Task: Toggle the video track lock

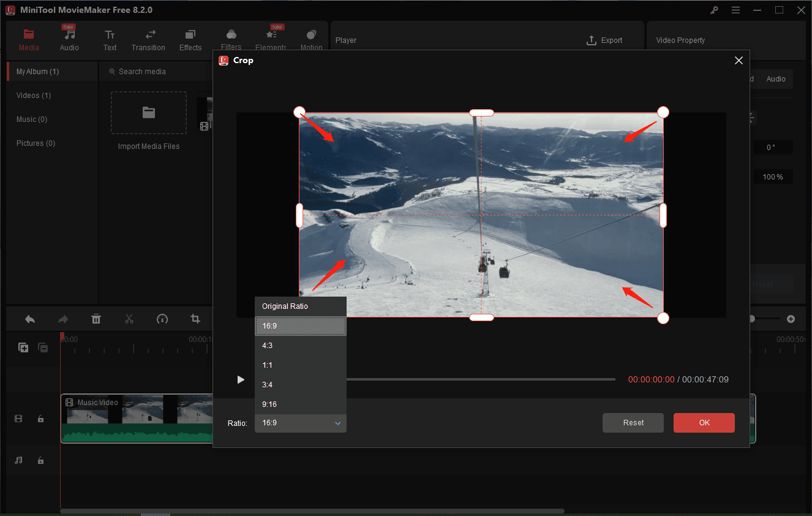Action: click(x=40, y=419)
